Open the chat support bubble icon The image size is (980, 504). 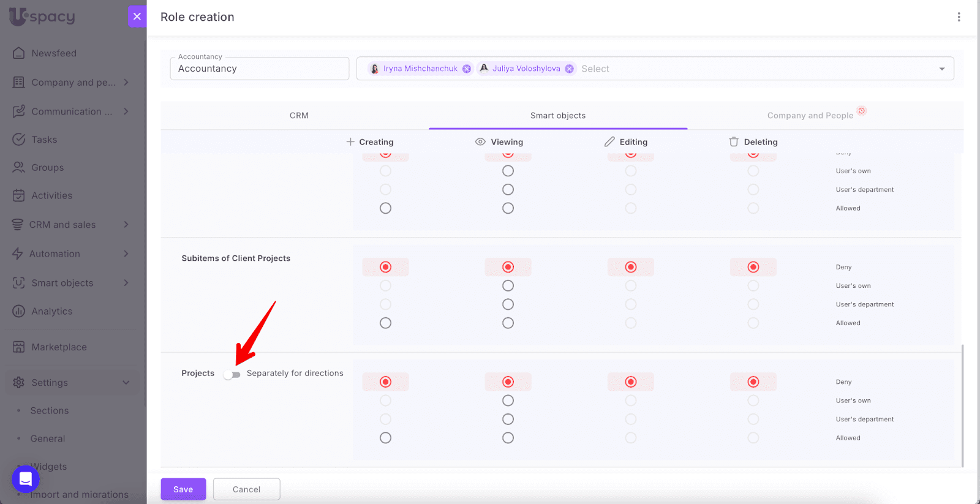pyautogui.click(x=26, y=479)
